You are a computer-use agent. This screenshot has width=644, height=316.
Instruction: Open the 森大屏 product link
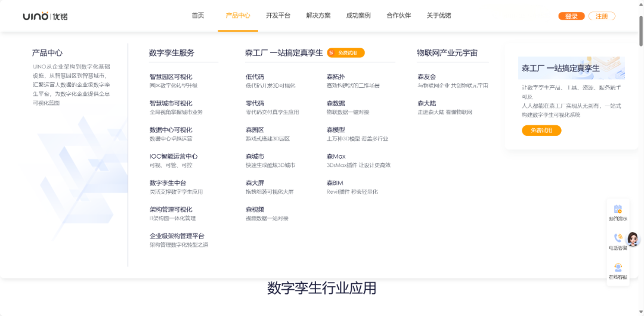255,183
